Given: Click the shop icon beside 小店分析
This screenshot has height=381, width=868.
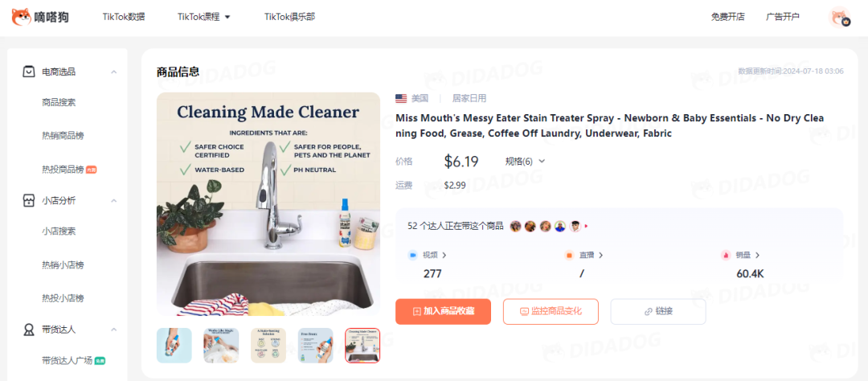Looking at the screenshot, I should point(28,200).
